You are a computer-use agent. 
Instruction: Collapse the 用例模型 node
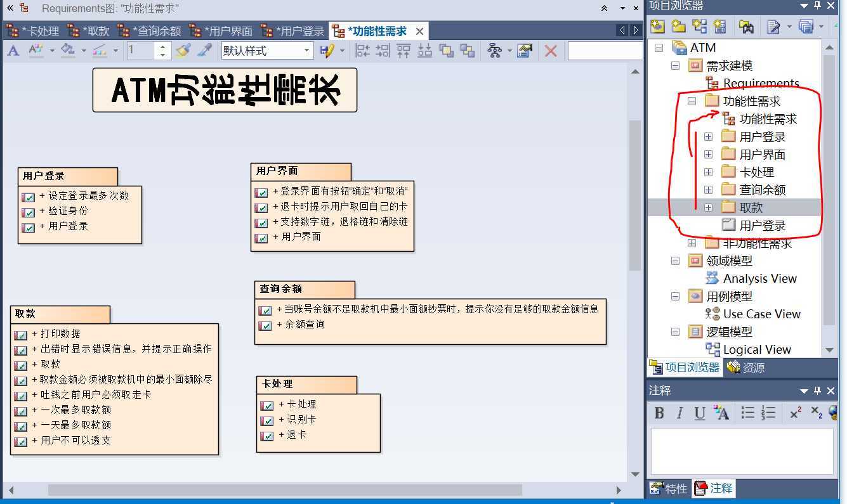point(675,296)
